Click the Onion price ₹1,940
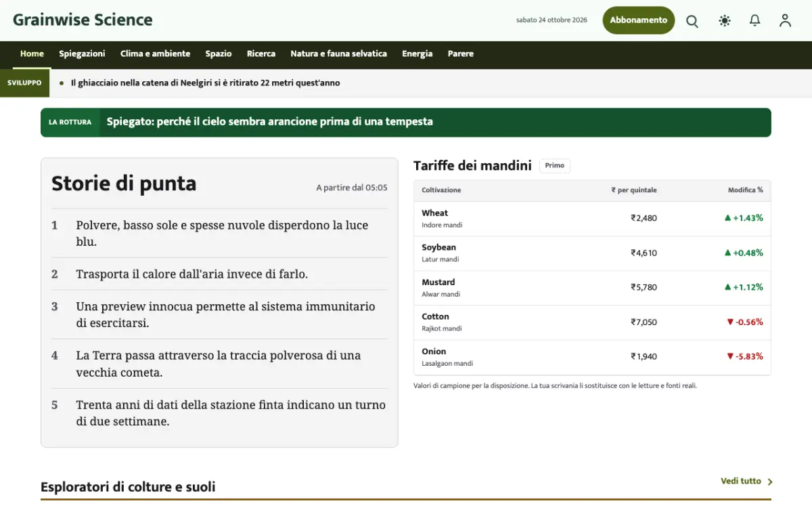 tap(644, 356)
